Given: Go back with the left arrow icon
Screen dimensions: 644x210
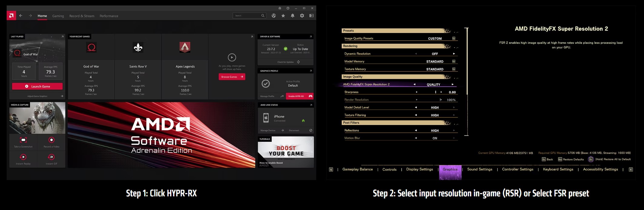Looking at the screenshot, I should pyautogui.click(x=21, y=16).
